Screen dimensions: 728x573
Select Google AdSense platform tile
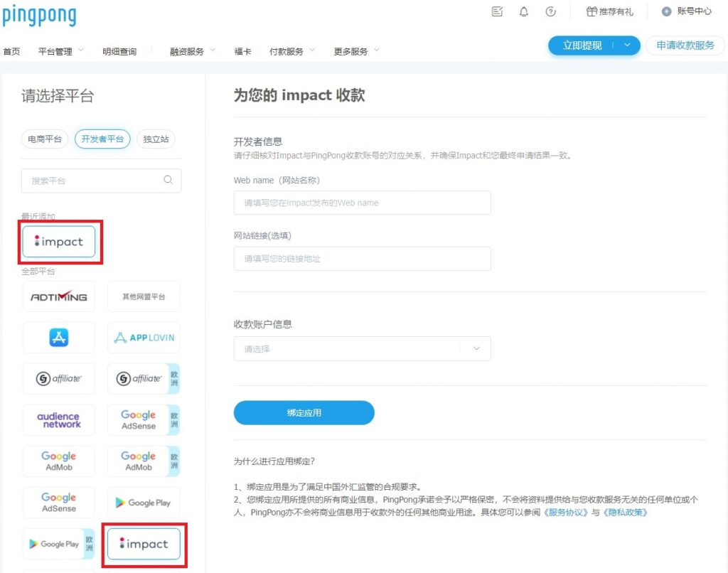pos(59,503)
